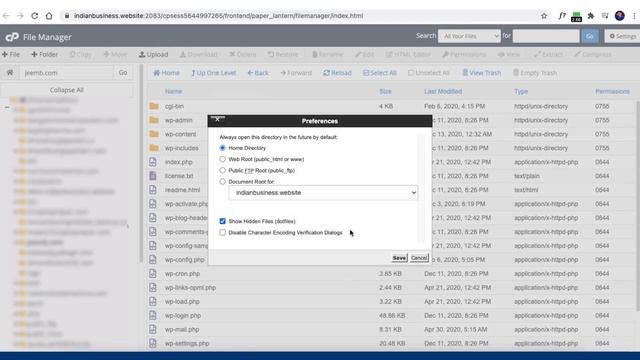Click the Permissions toolbar button

[464, 54]
